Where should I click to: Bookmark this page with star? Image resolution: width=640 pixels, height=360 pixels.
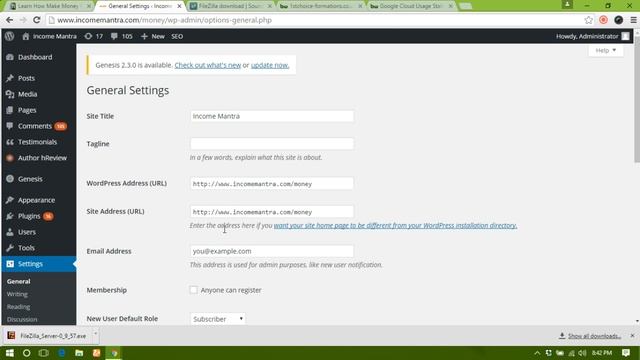(588, 20)
